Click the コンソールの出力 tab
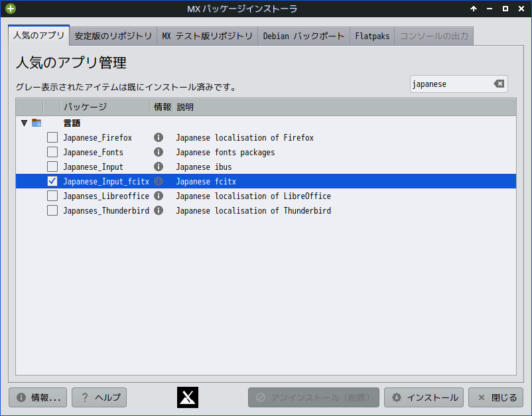 pyautogui.click(x=434, y=36)
